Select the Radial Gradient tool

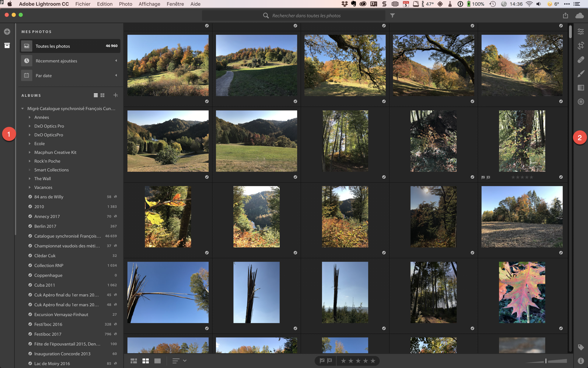point(581,102)
